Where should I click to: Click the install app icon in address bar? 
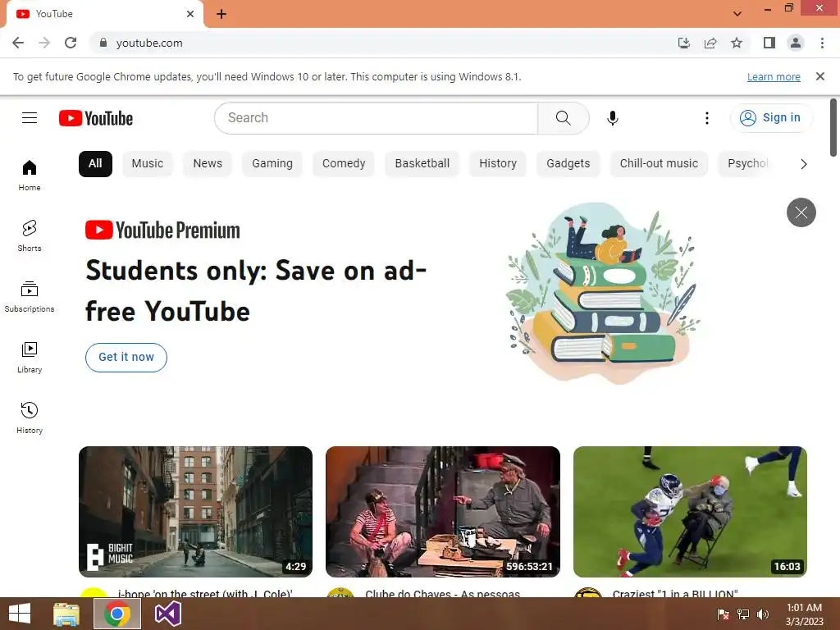tap(684, 43)
